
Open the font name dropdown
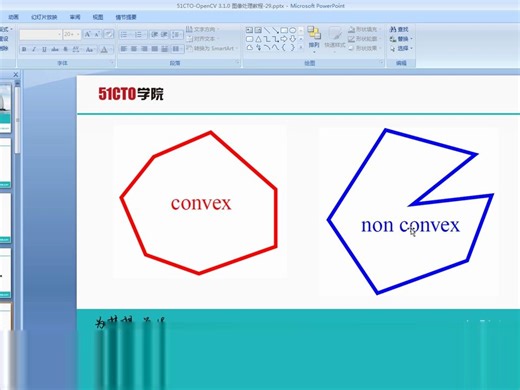click(x=60, y=34)
